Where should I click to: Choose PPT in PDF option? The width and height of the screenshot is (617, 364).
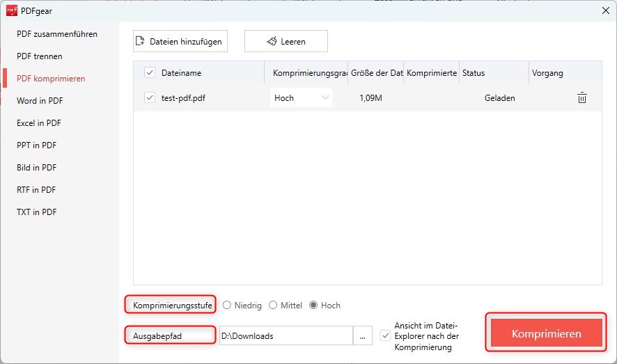pos(37,145)
